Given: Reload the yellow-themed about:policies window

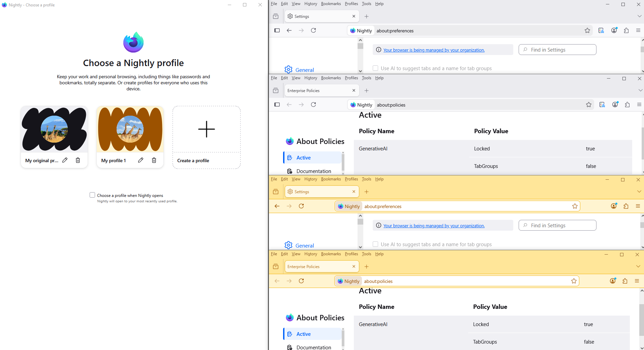Looking at the screenshot, I should point(301,281).
